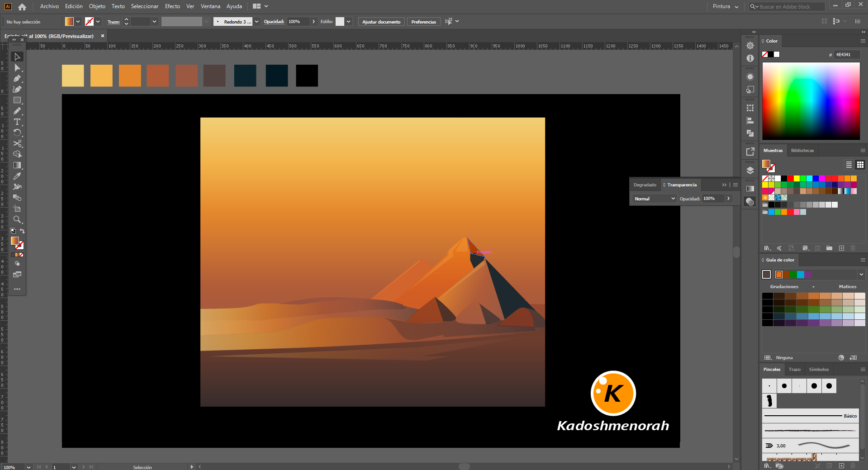Switch to Degradado tab
The width and height of the screenshot is (868, 470).
point(645,185)
